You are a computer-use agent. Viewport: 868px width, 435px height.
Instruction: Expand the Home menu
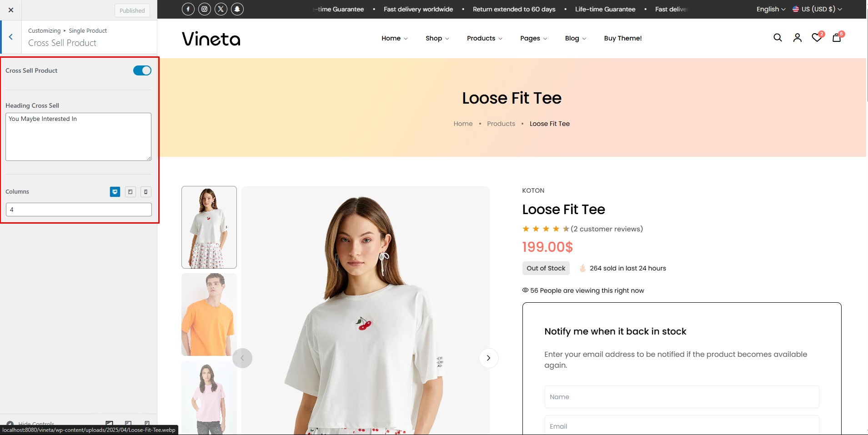coord(395,38)
